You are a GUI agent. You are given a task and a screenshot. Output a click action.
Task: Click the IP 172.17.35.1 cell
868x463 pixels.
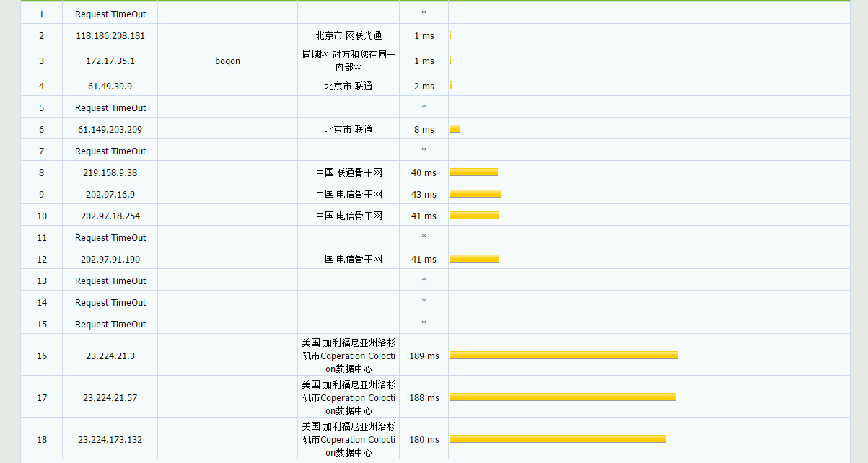tap(110, 61)
